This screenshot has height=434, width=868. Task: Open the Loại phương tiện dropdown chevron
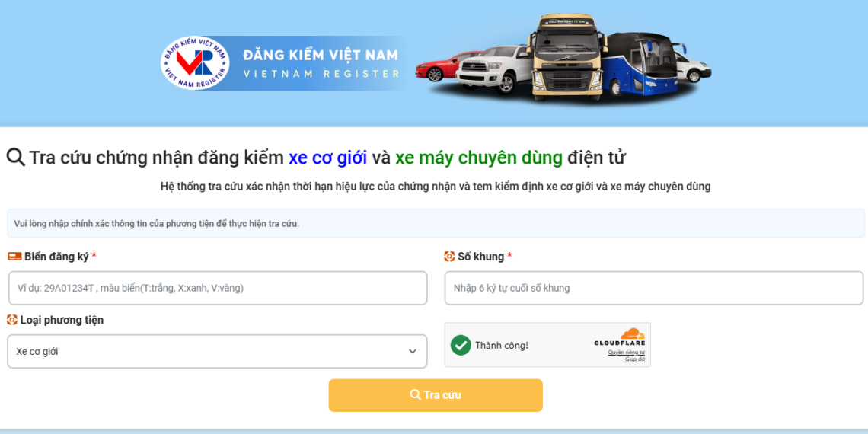coord(413,351)
